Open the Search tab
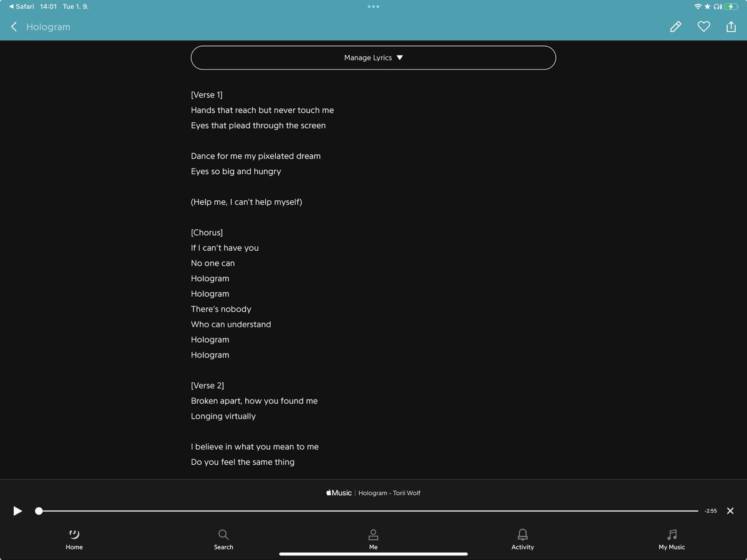This screenshot has height=560, width=747. tap(223, 539)
